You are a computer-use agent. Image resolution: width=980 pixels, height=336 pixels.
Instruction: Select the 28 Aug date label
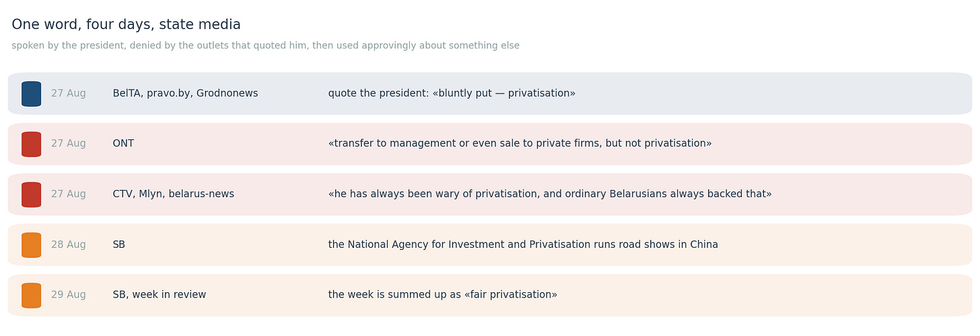(x=69, y=245)
